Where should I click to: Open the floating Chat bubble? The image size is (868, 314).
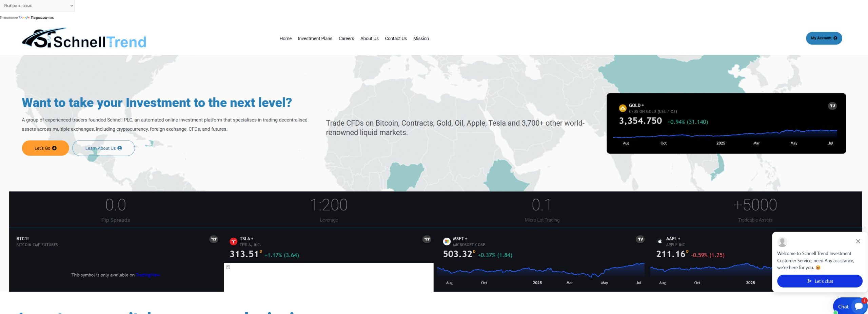(x=850, y=306)
